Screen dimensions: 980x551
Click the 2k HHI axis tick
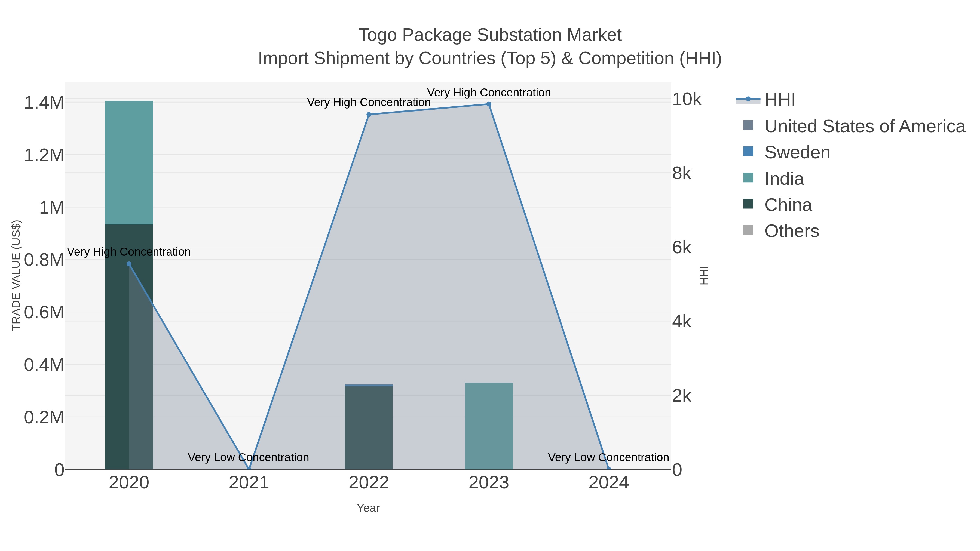point(682,396)
